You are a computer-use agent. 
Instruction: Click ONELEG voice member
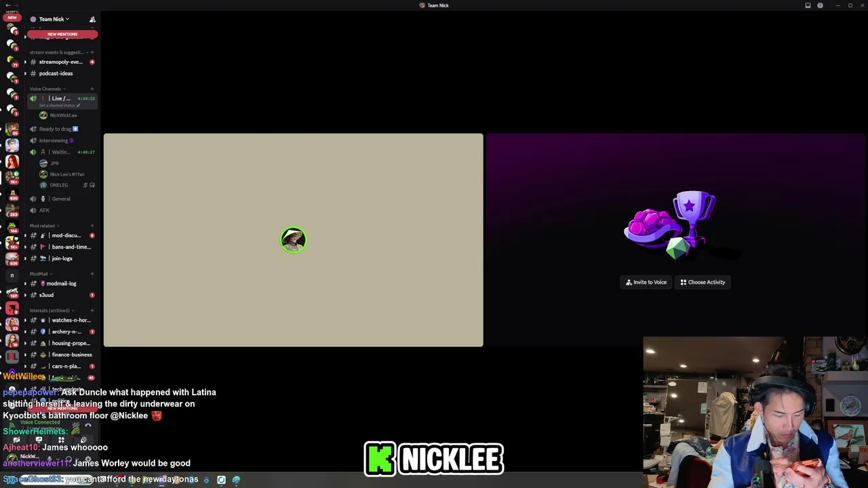[x=54, y=186]
